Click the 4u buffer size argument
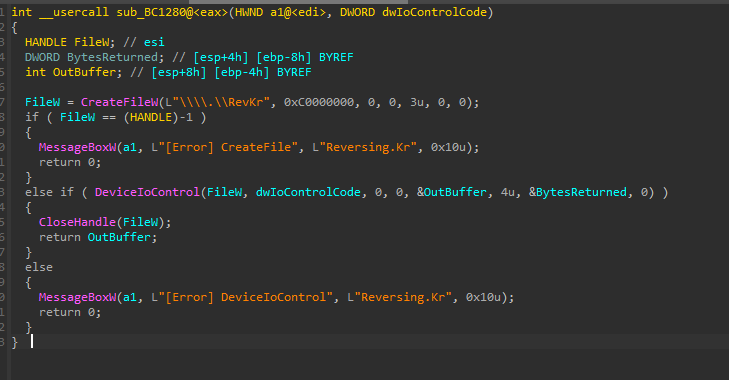Screen dimensions: 729x380 [508, 192]
